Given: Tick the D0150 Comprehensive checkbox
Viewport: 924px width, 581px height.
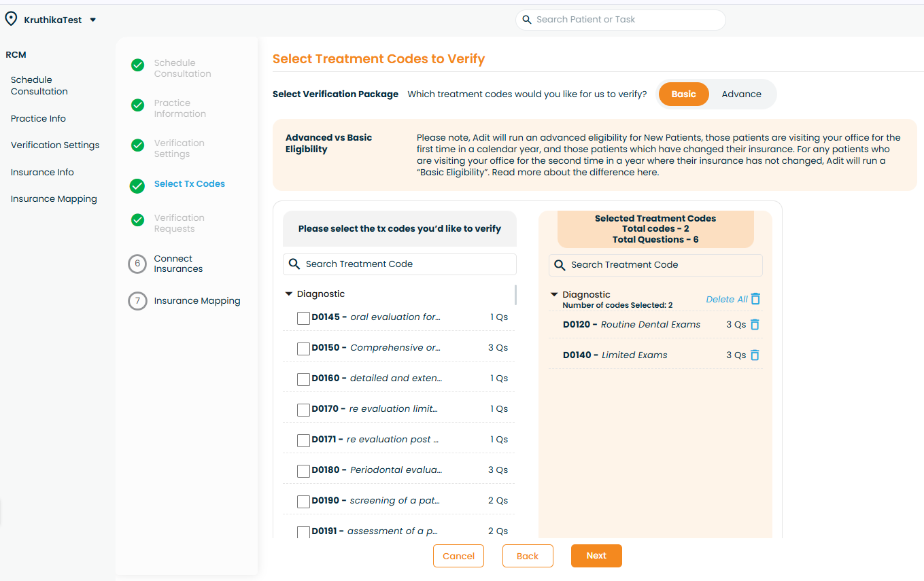Looking at the screenshot, I should point(304,349).
